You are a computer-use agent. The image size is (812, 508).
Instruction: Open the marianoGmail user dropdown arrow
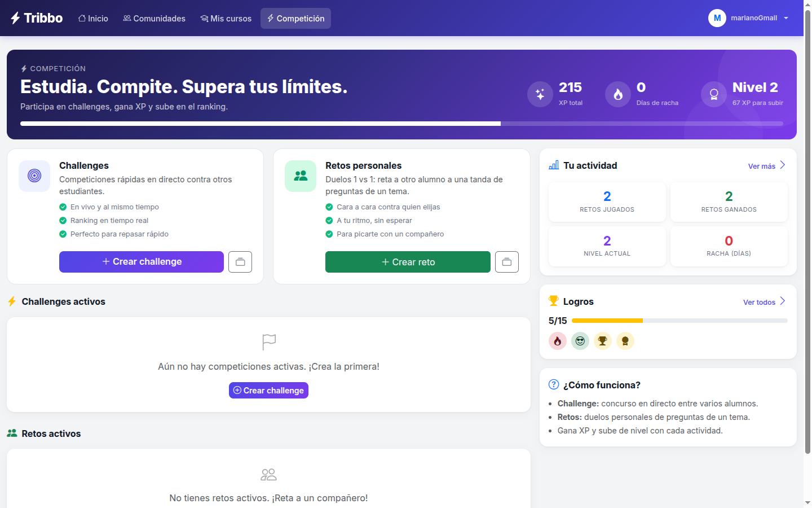[x=786, y=18]
